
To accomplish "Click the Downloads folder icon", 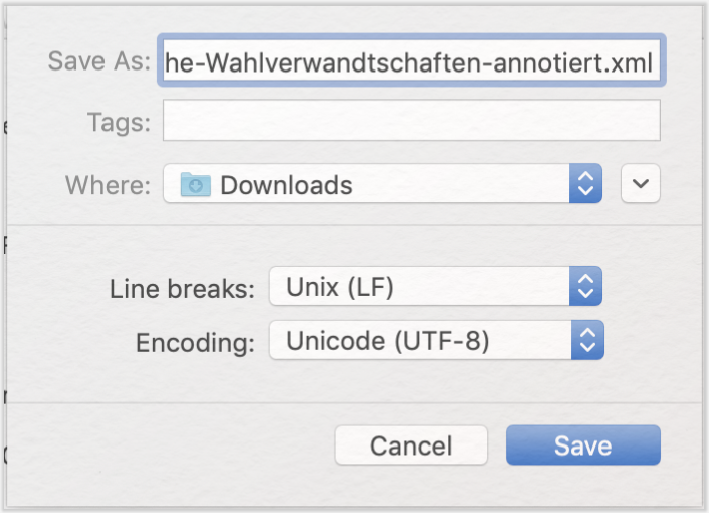I will tap(195, 184).
